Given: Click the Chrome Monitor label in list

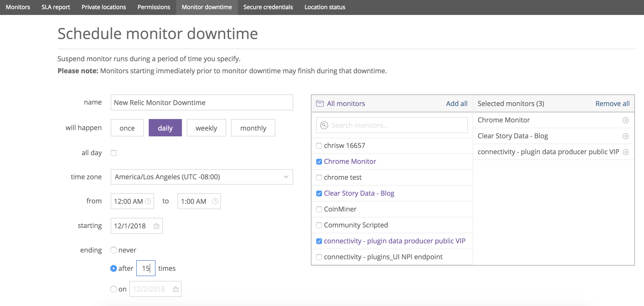Looking at the screenshot, I should (x=350, y=161).
